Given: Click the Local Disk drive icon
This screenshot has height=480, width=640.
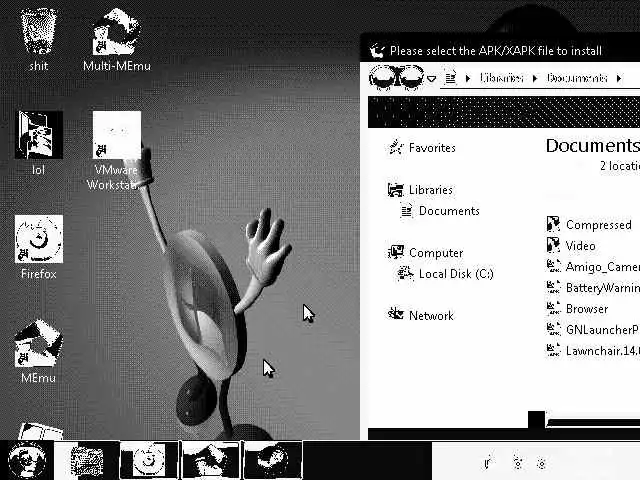Looking at the screenshot, I should point(405,273).
